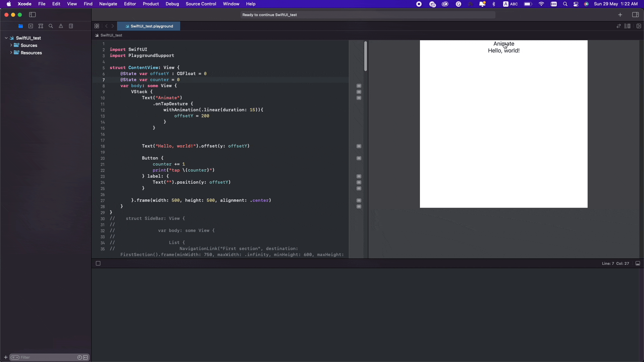Open the Debug menu in menu bar
Viewport: 644px width, 362px height.
pos(172,4)
